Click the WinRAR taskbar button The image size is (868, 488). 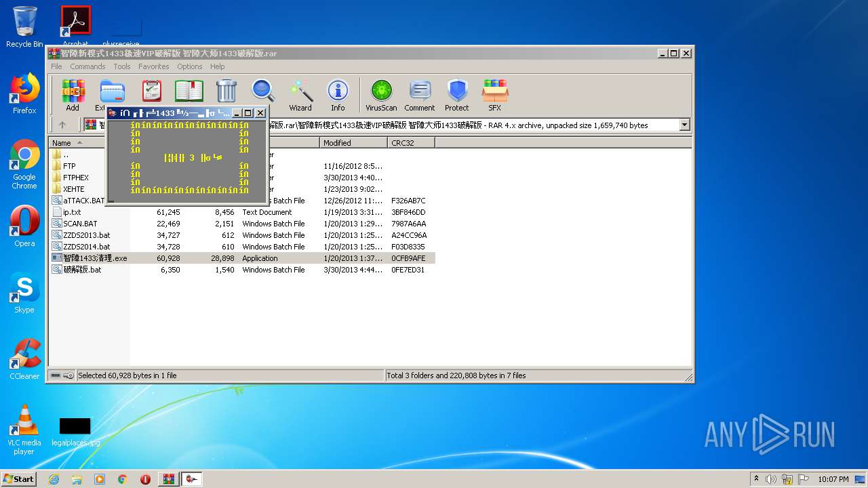point(169,479)
